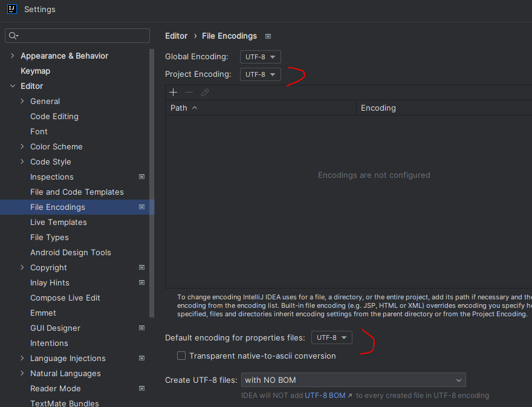
Task: Select Keymap in settings tree
Action: pos(35,71)
